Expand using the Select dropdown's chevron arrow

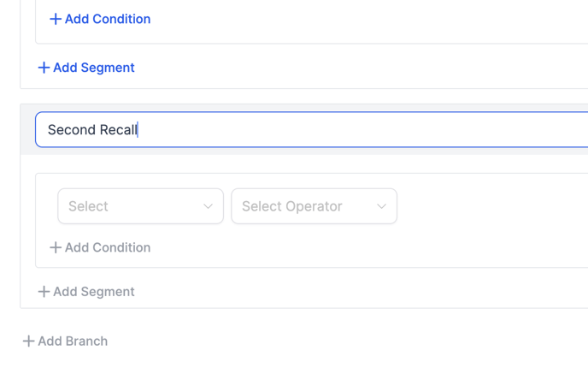click(208, 206)
